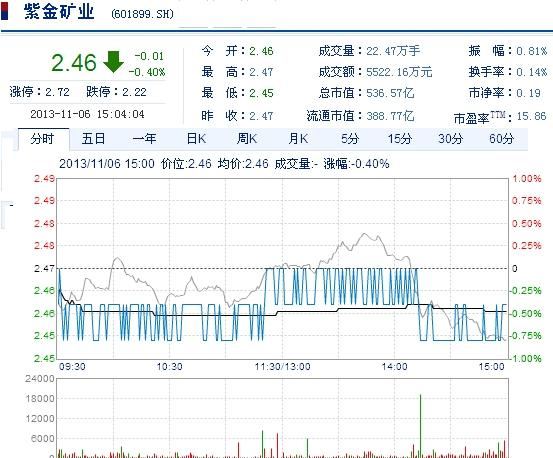Select the 分时 chart tab
Image resolution: width=553 pixels, height=458 pixels.
point(43,139)
